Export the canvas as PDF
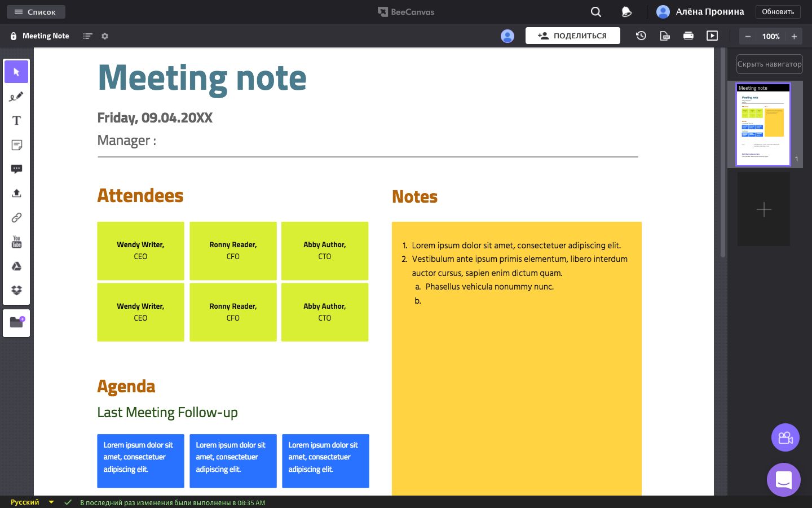 (665, 36)
